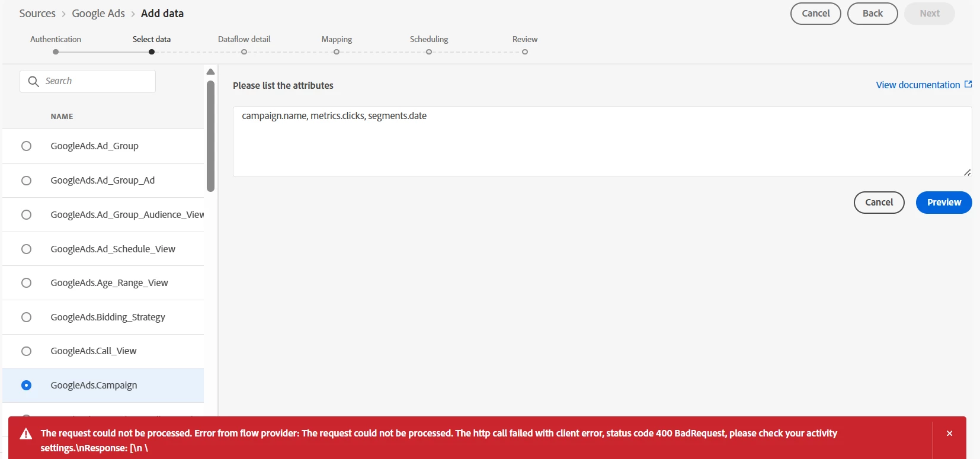Open the external link icon beside View documentation
Screen dimensions: 980x459
tap(968, 85)
